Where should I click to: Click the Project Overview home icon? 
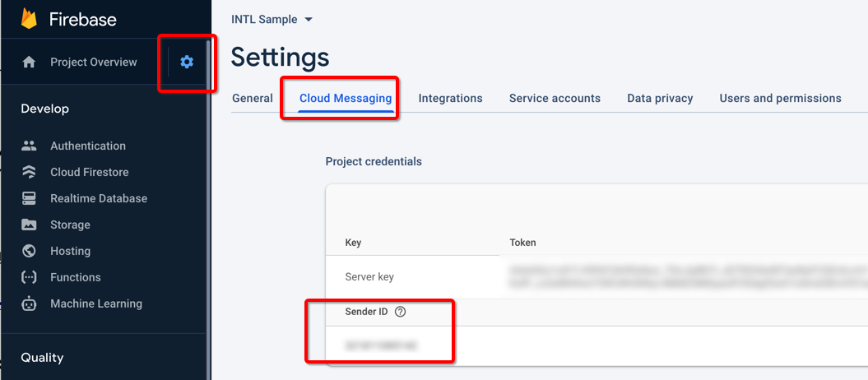[29, 63]
